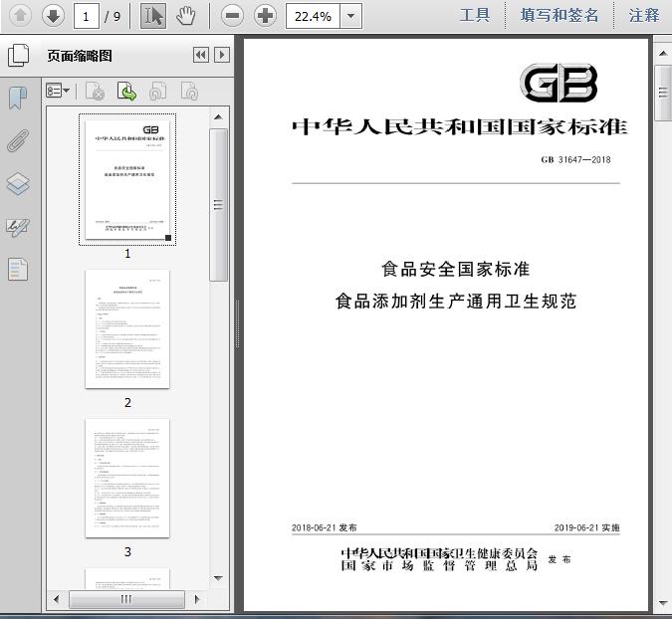Viewport: 672px width, 619px height.
Task: Open the Bookmarks panel icon
Action: (x=18, y=98)
